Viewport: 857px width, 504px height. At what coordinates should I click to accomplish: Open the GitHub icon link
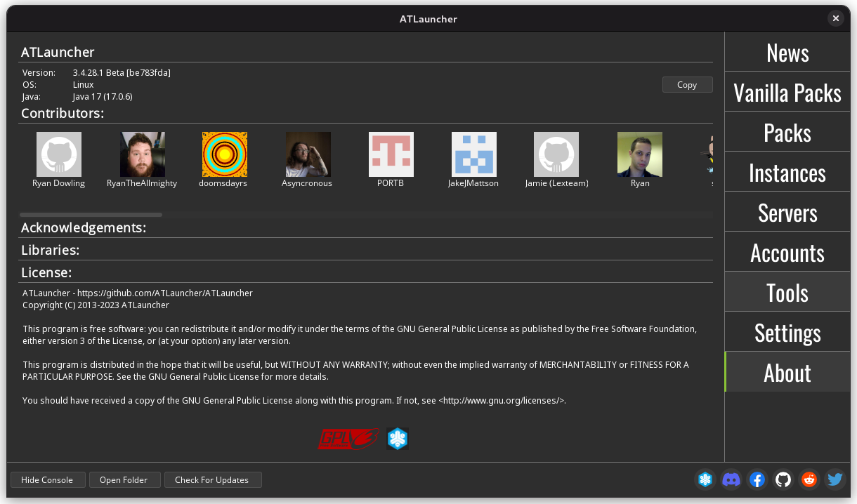pyautogui.click(x=783, y=479)
